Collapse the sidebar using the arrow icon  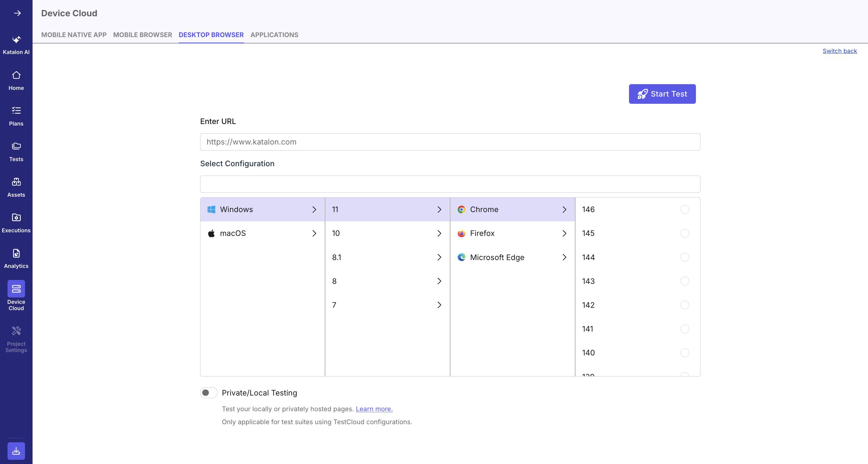click(x=17, y=13)
